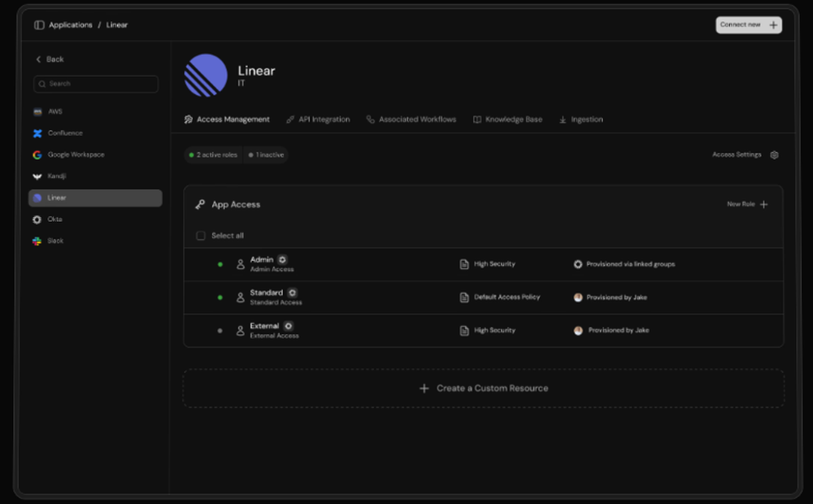Click the New Role button
Image resolution: width=813 pixels, height=504 pixels.
tap(747, 204)
